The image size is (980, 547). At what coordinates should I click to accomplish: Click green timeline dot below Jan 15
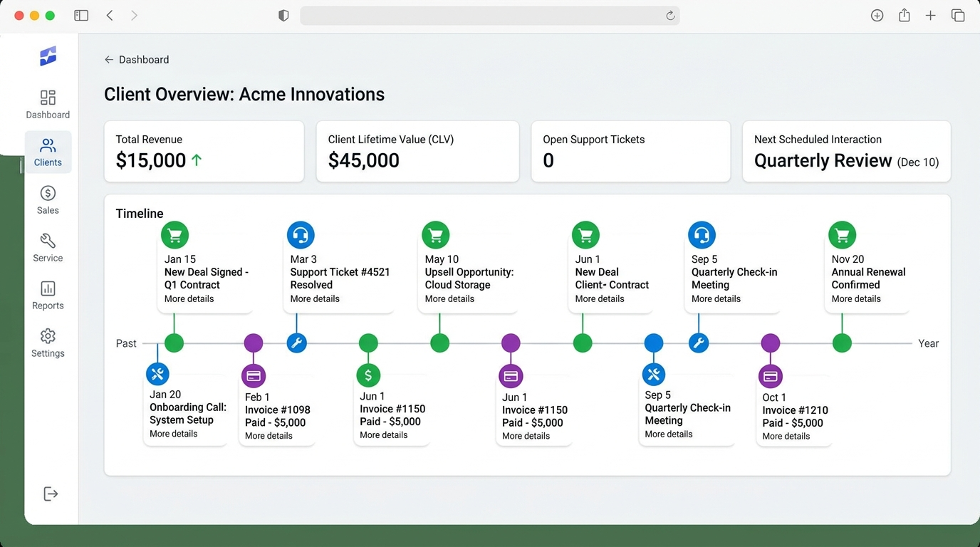coord(174,343)
